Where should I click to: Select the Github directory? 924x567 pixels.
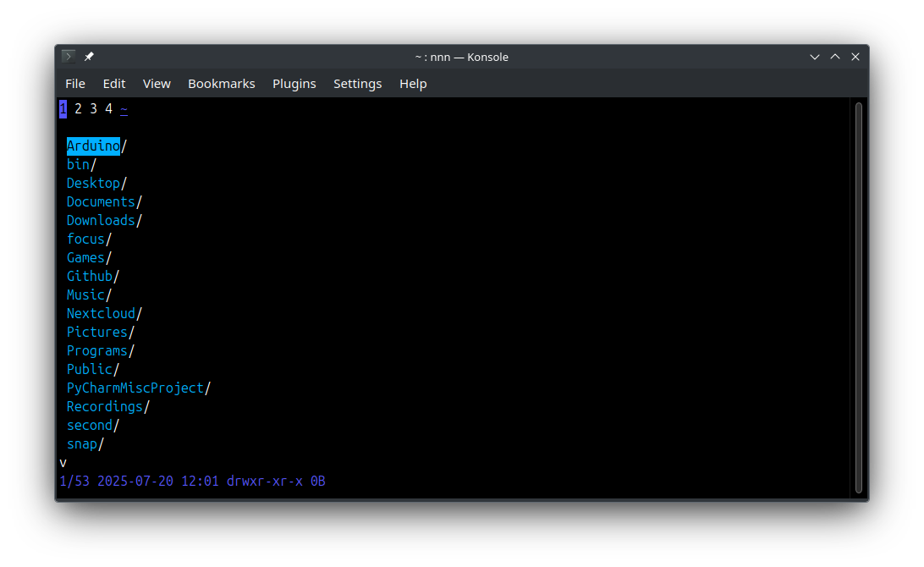93,277
